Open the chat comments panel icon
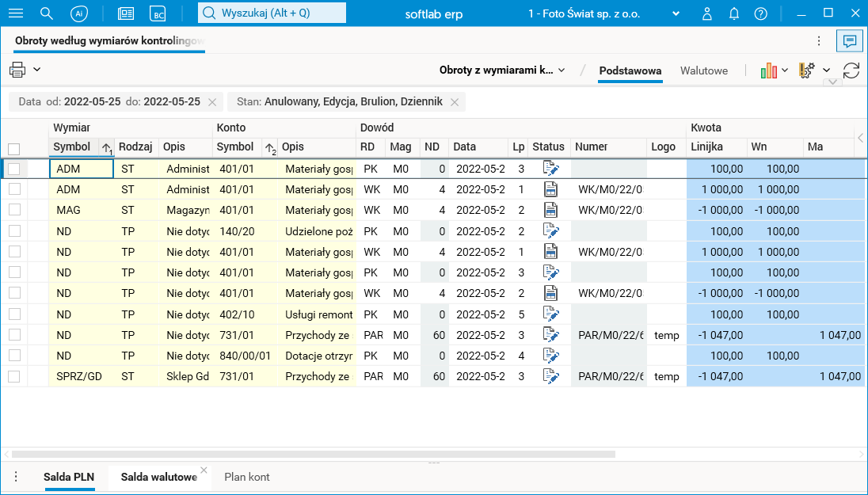The height and width of the screenshot is (495, 868). coord(849,40)
